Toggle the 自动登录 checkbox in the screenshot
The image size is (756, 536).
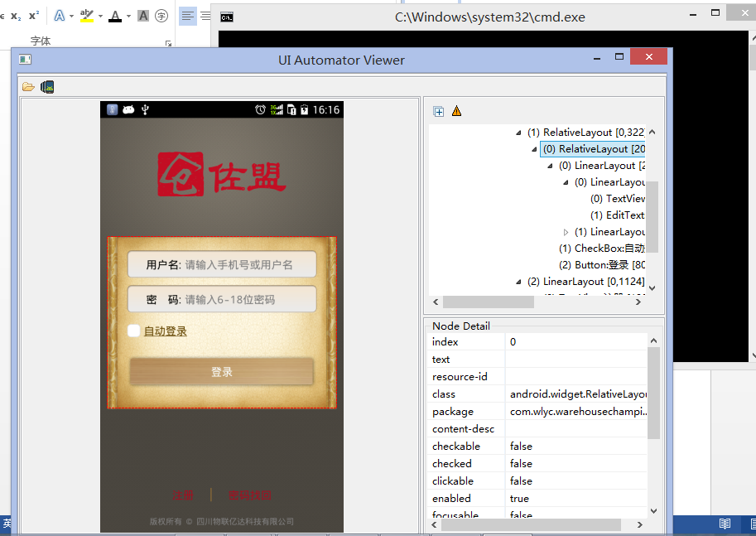(133, 331)
